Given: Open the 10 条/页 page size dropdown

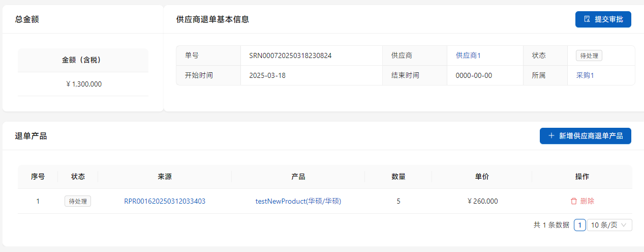Looking at the screenshot, I should [609, 225].
